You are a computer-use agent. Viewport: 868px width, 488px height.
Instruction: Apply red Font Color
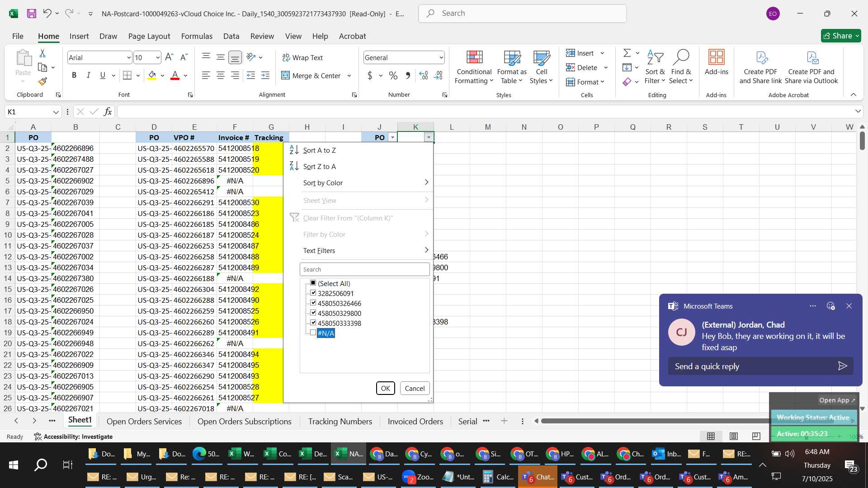click(175, 75)
